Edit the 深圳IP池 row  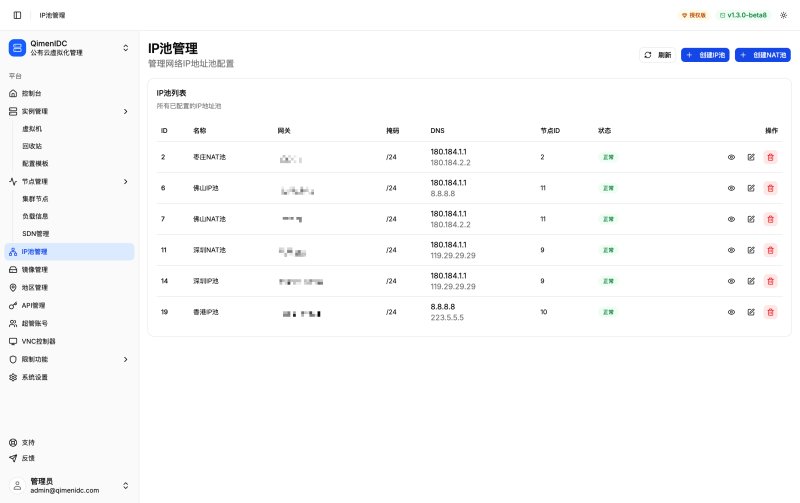751,281
